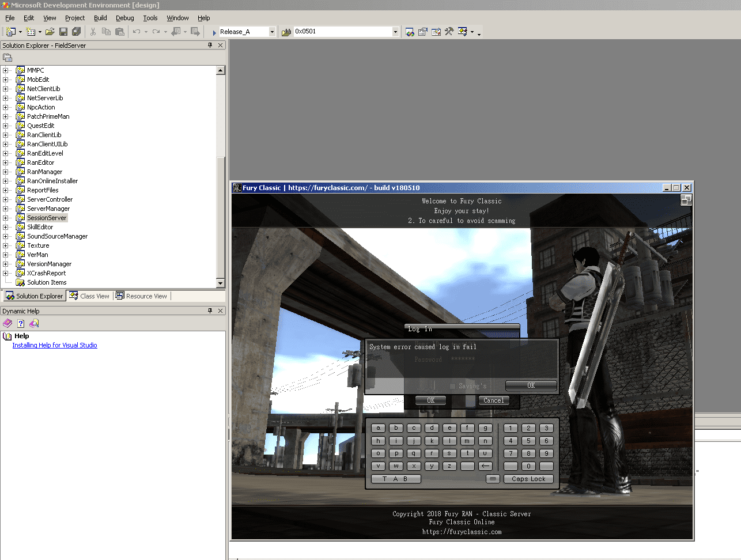Open the Properties Window toolbar icon
Image resolution: width=741 pixels, height=560 pixels.
pos(423,32)
